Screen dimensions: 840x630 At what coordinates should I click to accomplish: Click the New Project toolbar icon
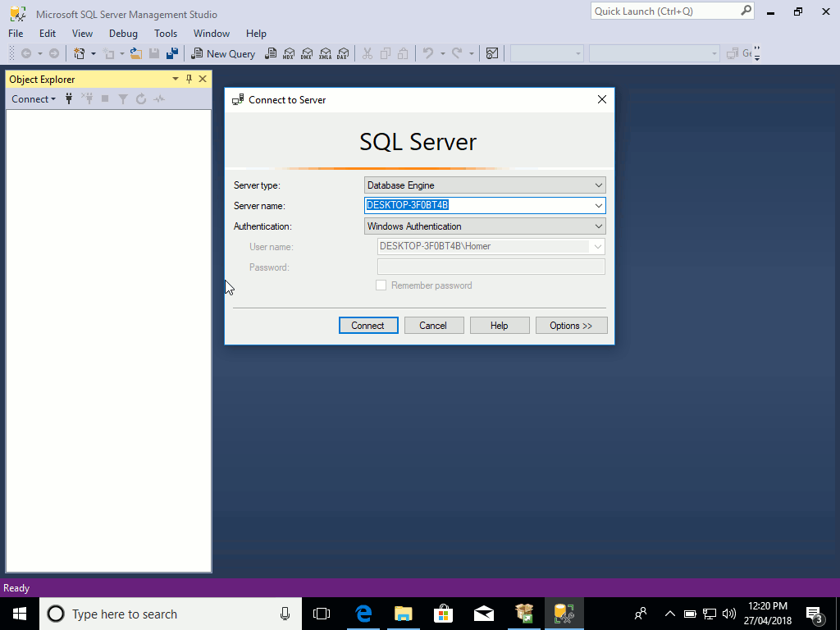(x=80, y=53)
